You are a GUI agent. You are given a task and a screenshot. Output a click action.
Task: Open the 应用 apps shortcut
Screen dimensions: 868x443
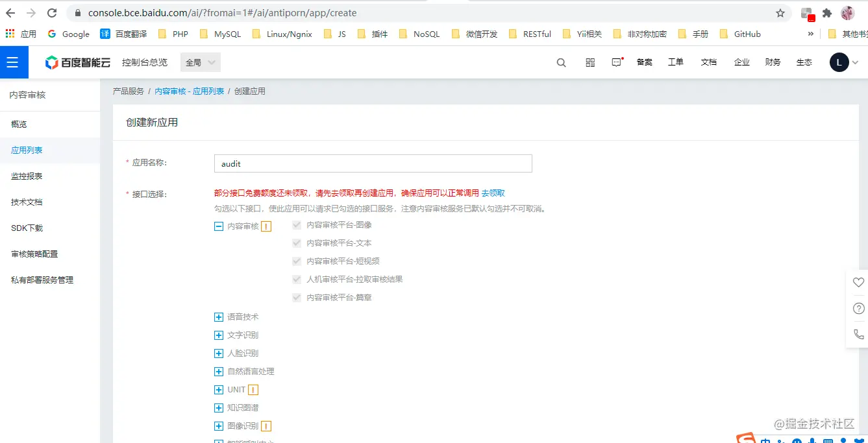[20, 34]
